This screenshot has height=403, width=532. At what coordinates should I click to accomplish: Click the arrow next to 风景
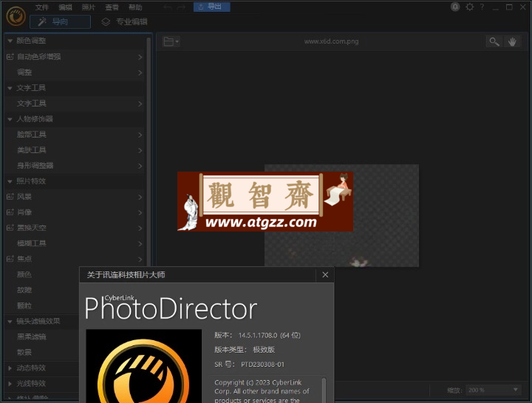click(140, 197)
